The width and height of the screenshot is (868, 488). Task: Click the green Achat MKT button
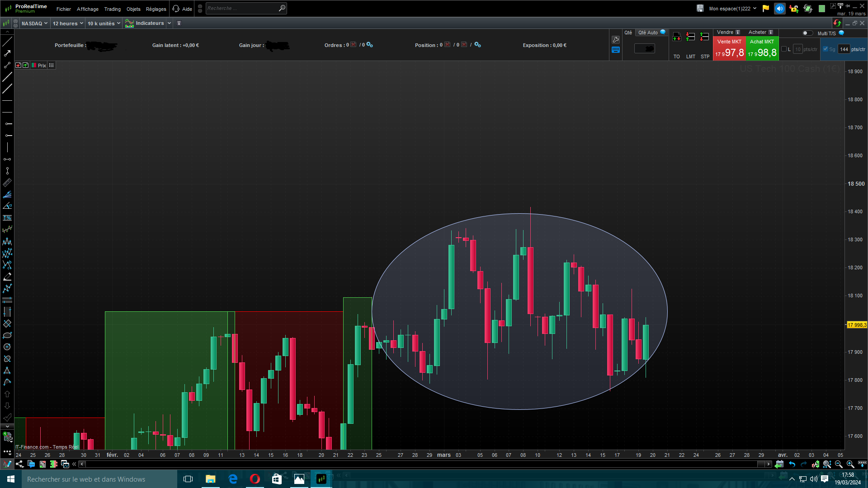tap(762, 49)
